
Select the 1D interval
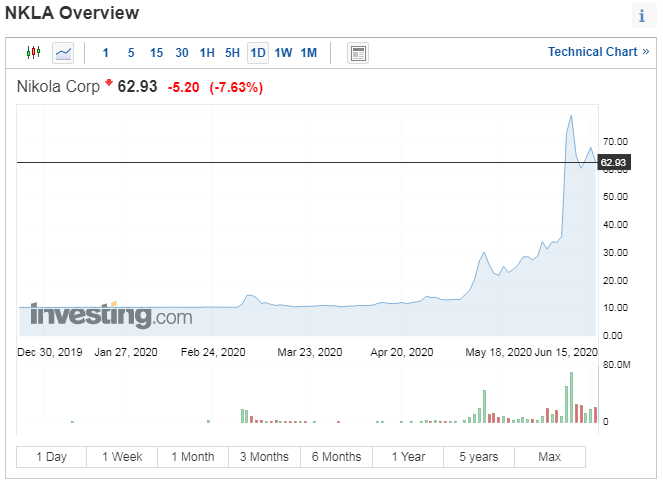click(x=258, y=53)
